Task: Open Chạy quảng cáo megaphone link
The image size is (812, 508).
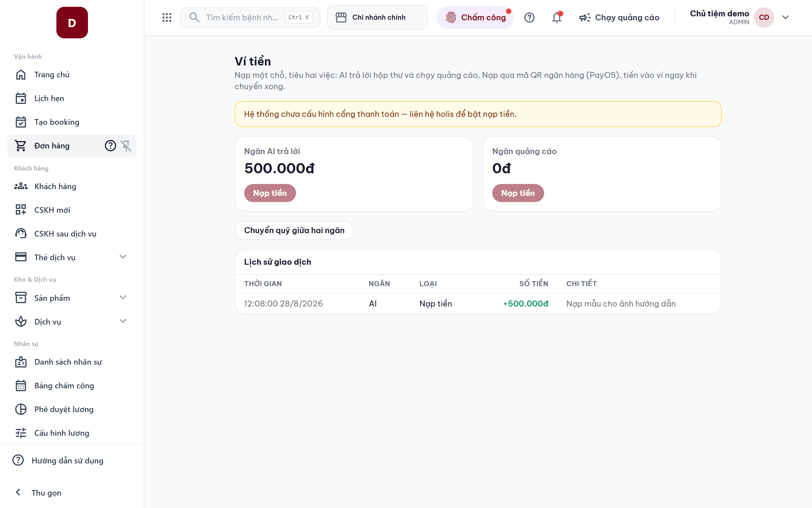Action: pyautogui.click(x=619, y=17)
